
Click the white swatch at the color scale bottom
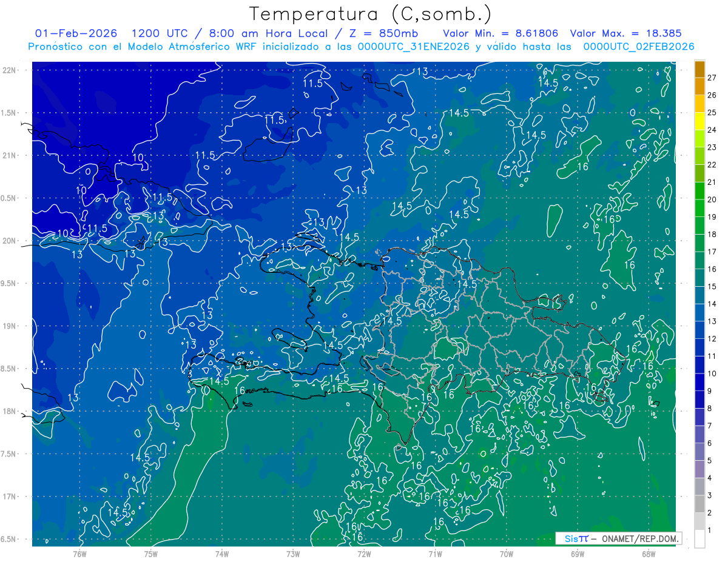(x=699, y=539)
